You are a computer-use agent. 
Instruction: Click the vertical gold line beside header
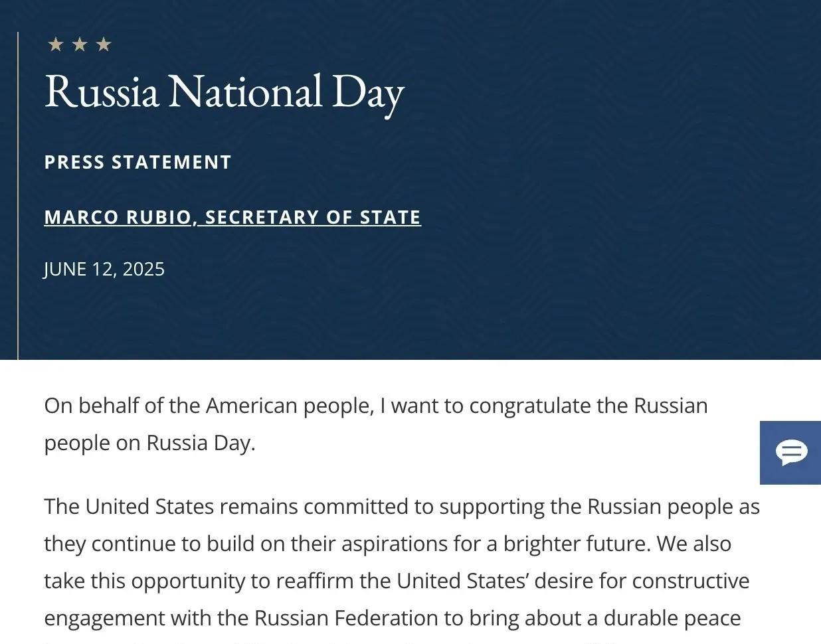coord(18,196)
